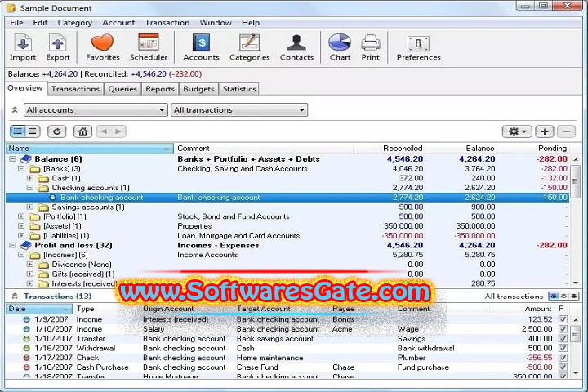Add new item with plus button

[x=545, y=131]
